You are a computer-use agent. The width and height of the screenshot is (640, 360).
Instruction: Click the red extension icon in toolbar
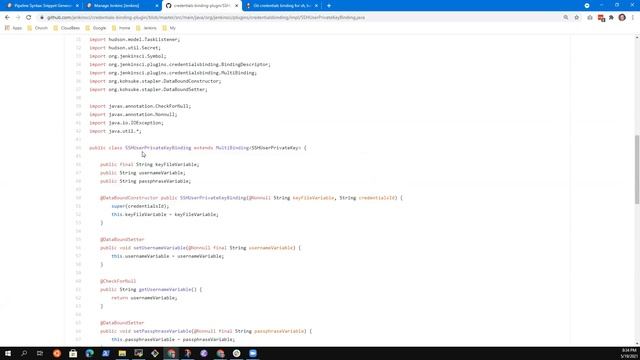point(601,18)
